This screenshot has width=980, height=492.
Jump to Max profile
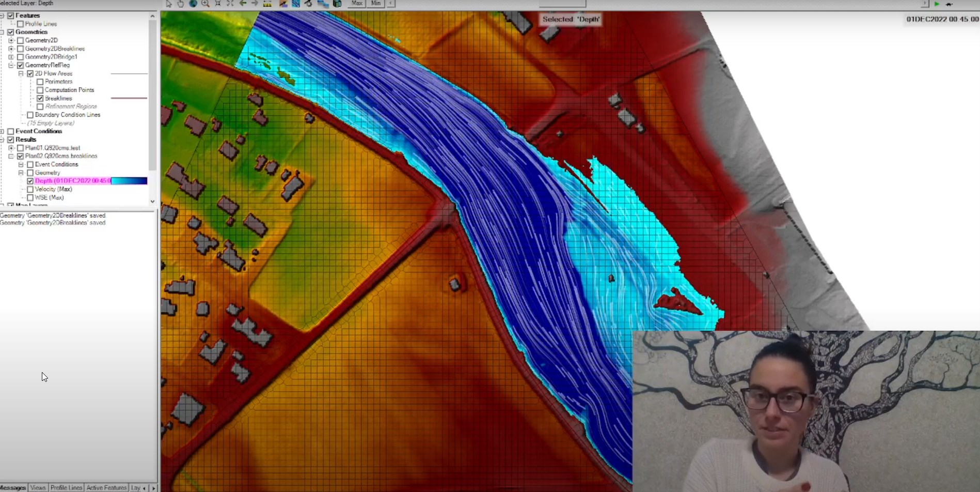(357, 3)
